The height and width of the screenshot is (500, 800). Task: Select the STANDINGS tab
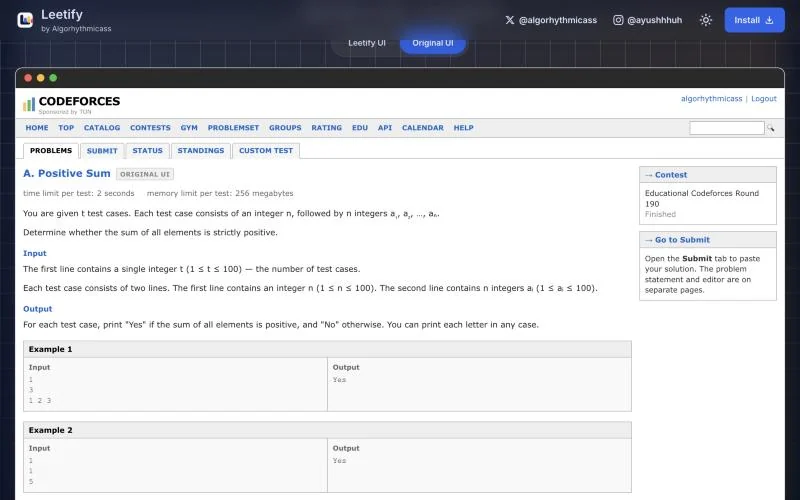click(201, 151)
